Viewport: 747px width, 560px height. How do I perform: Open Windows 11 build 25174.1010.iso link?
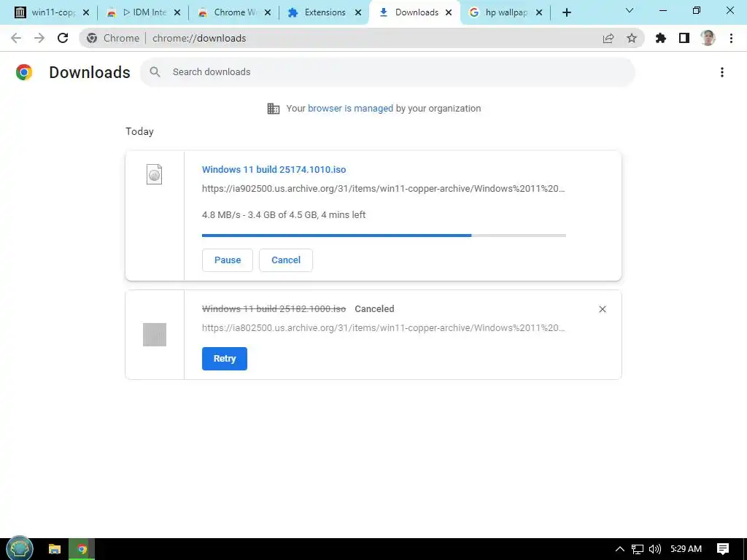point(274,169)
